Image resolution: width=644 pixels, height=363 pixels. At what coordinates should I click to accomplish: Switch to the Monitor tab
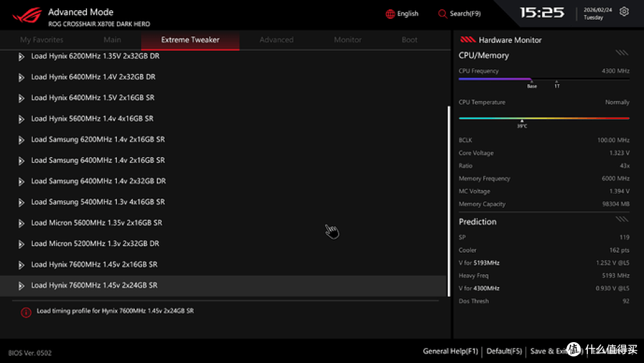(x=348, y=40)
